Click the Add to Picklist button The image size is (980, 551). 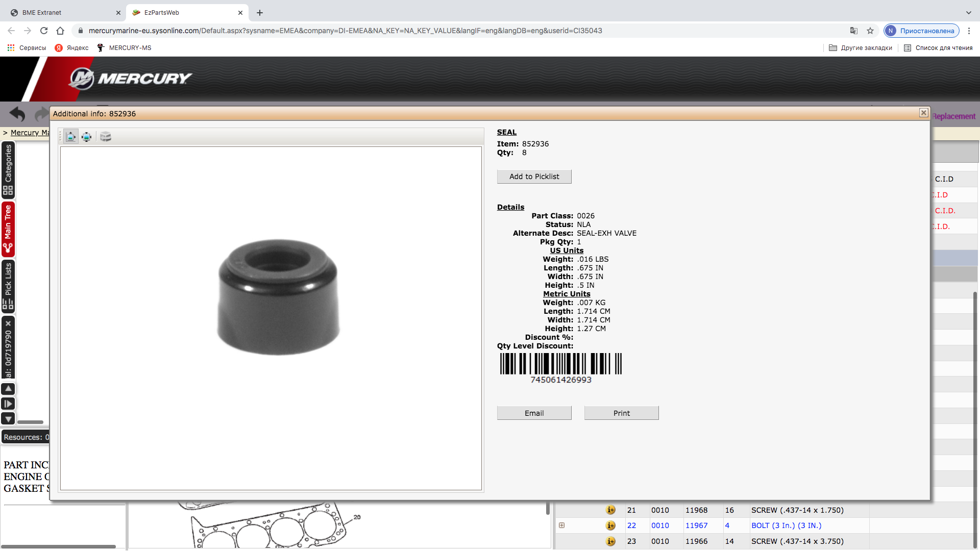point(534,177)
